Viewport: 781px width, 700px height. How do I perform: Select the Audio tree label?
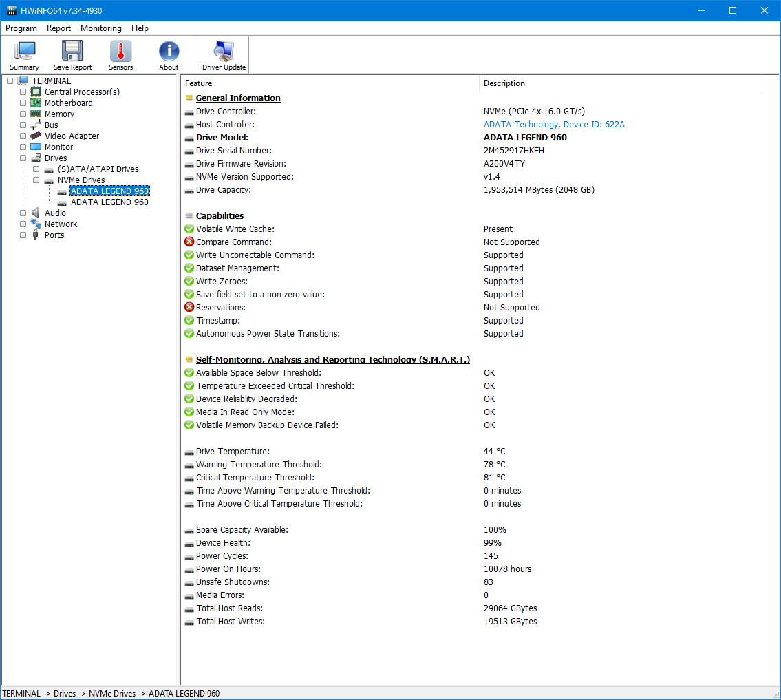(55, 213)
